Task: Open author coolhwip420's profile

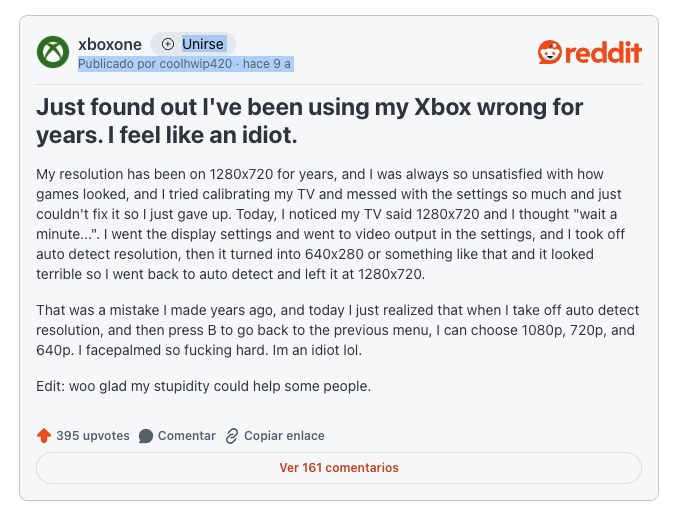Action: click(x=196, y=63)
